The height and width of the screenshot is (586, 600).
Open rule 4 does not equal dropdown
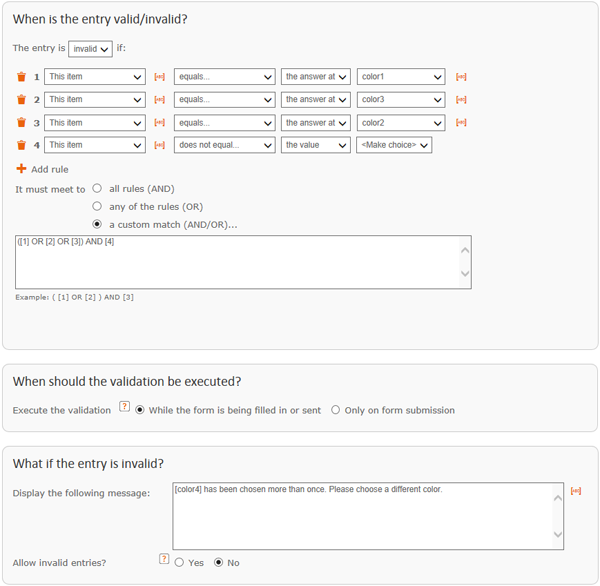(225, 145)
